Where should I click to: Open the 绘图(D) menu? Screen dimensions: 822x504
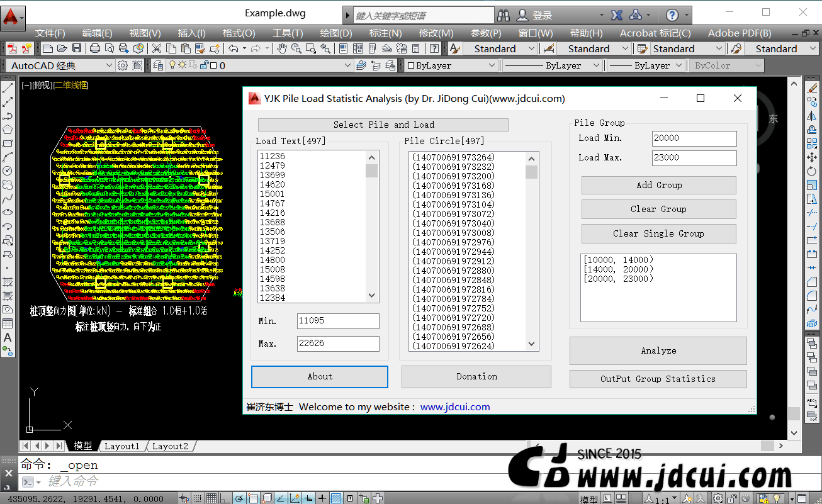336,33
